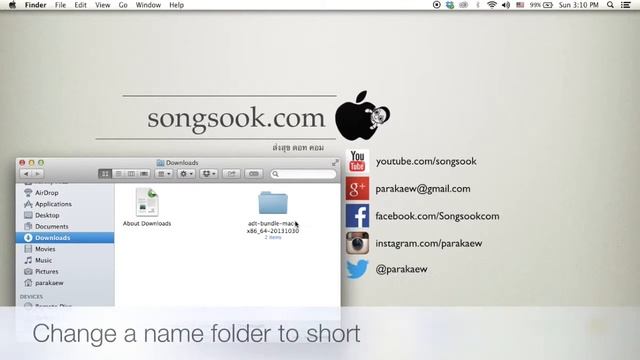The image size is (640, 360).
Task: Open the Apple menu
Action: (12, 5)
